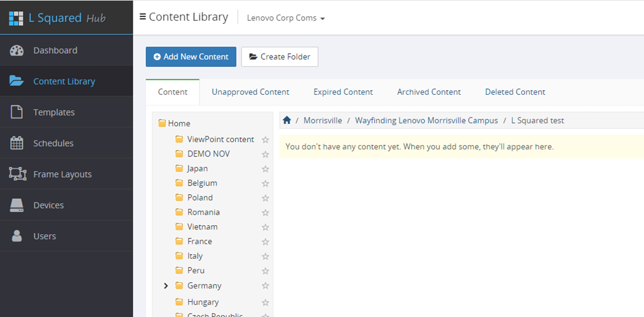The image size is (644, 317).
Task: Open Wayfinding Lenovo Morrisville Campus breadcrumb
Action: (x=426, y=120)
